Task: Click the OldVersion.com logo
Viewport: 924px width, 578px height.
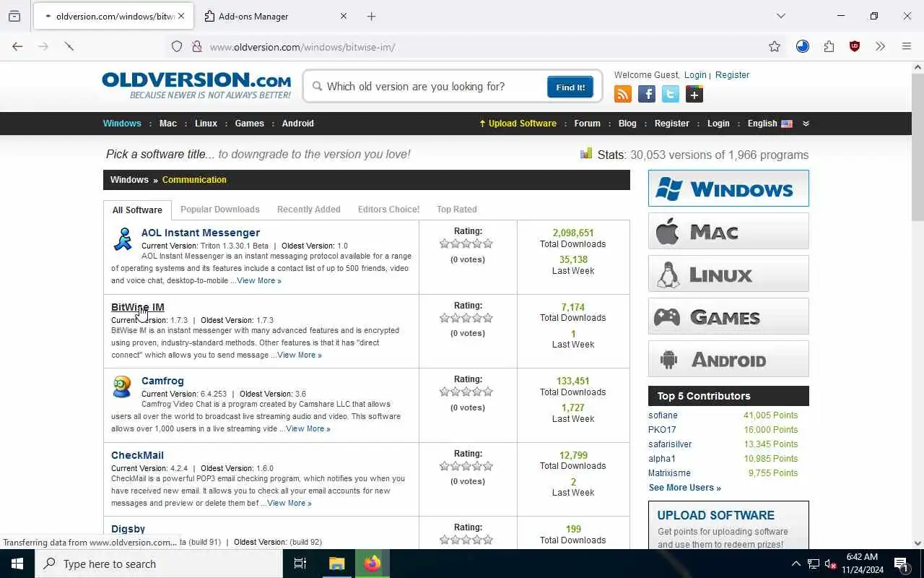Action: pyautogui.click(x=196, y=85)
